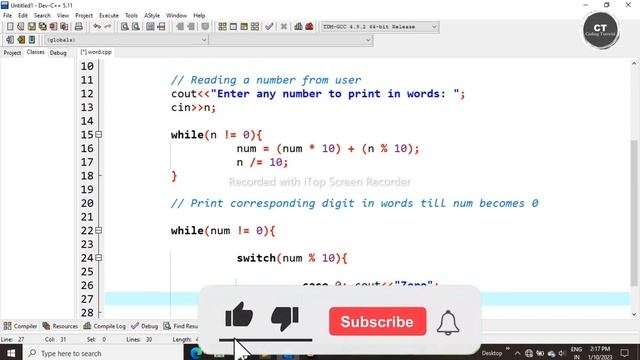Screen dimensions: 640x360
Task: Save all files with toolbar icon
Action: click(x=42, y=27)
